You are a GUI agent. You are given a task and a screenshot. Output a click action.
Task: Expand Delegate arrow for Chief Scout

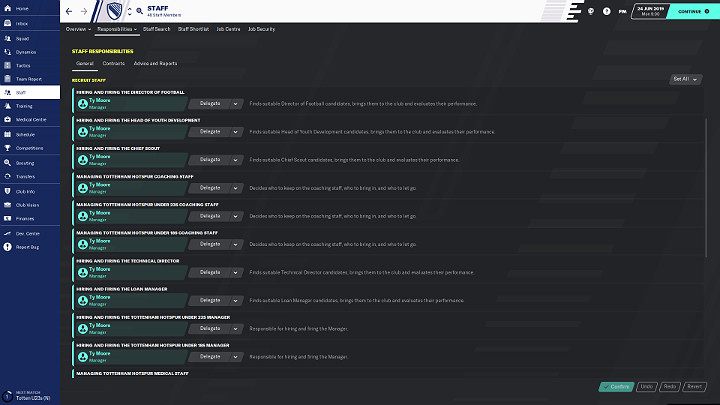coord(235,159)
